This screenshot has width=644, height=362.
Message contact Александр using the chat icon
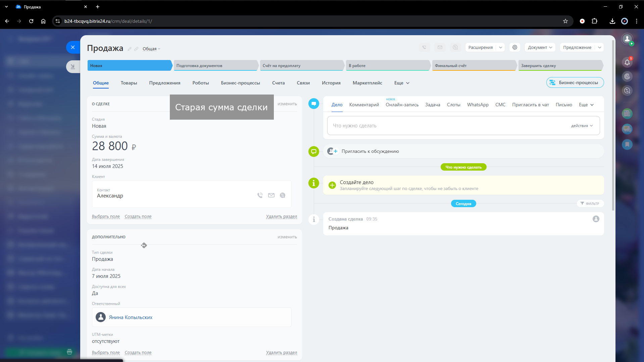click(283, 195)
